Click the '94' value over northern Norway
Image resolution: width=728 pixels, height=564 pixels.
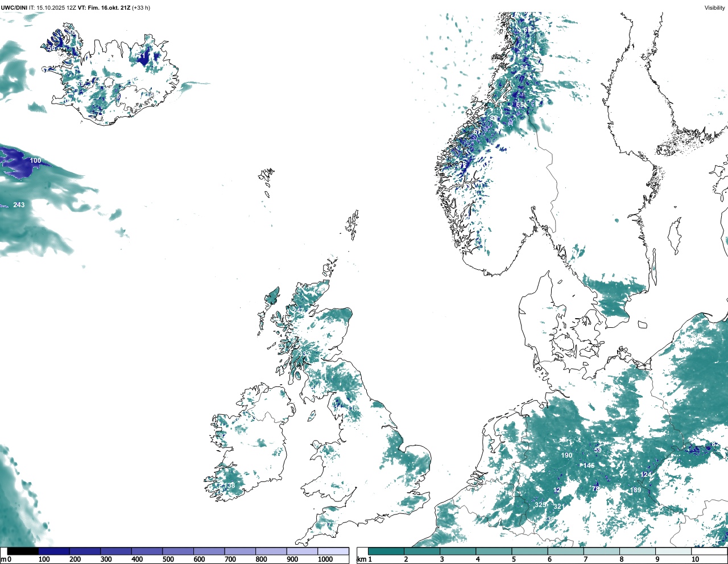pos(524,68)
